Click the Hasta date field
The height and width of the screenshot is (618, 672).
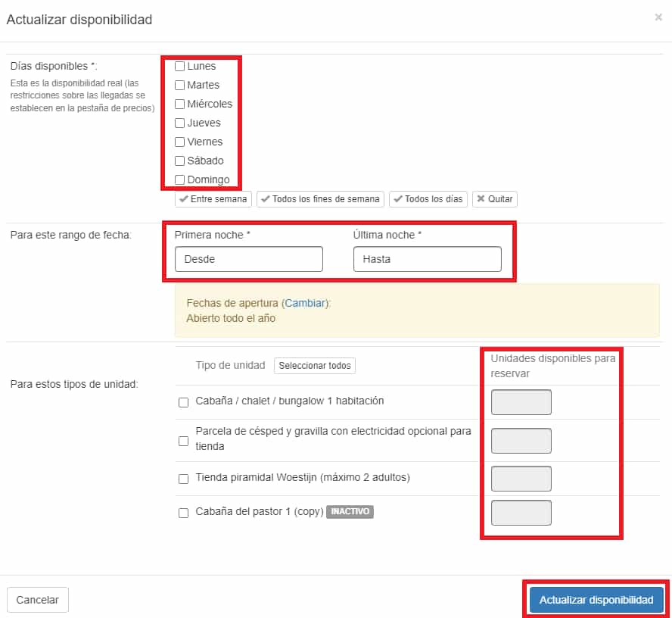pos(428,259)
